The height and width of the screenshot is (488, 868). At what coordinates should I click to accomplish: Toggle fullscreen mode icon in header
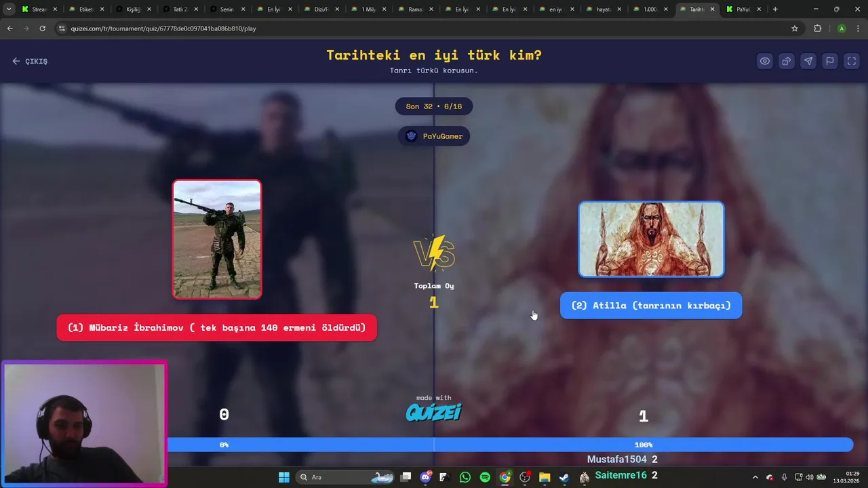pos(852,61)
